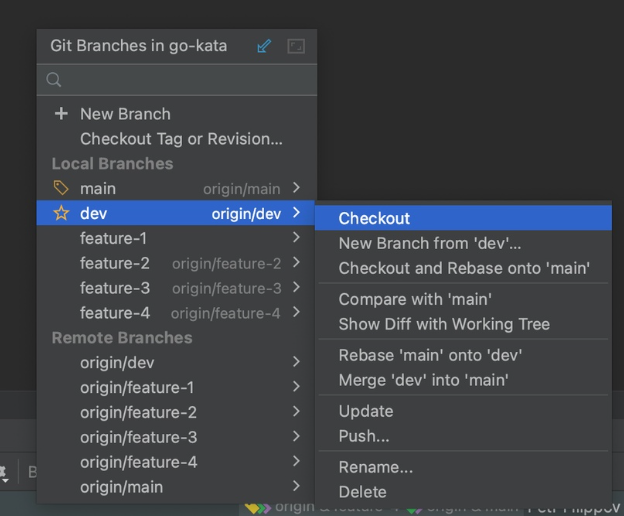Select the feature-2 local branch
The width and height of the screenshot is (624, 516).
115,263
